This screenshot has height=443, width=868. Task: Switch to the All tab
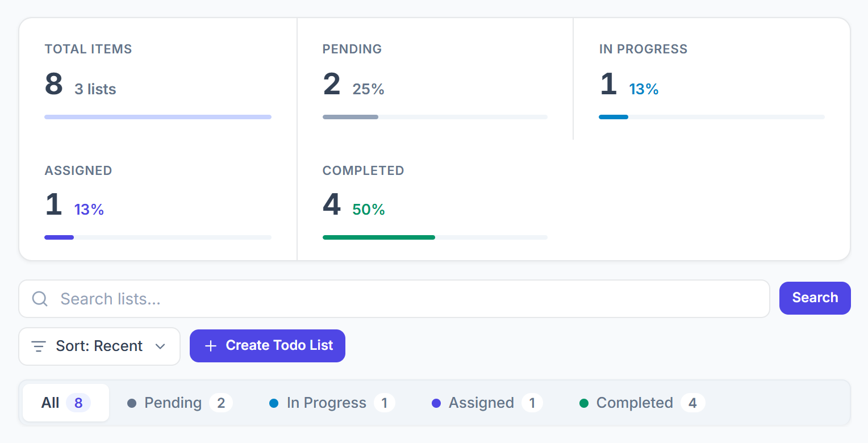66,403
